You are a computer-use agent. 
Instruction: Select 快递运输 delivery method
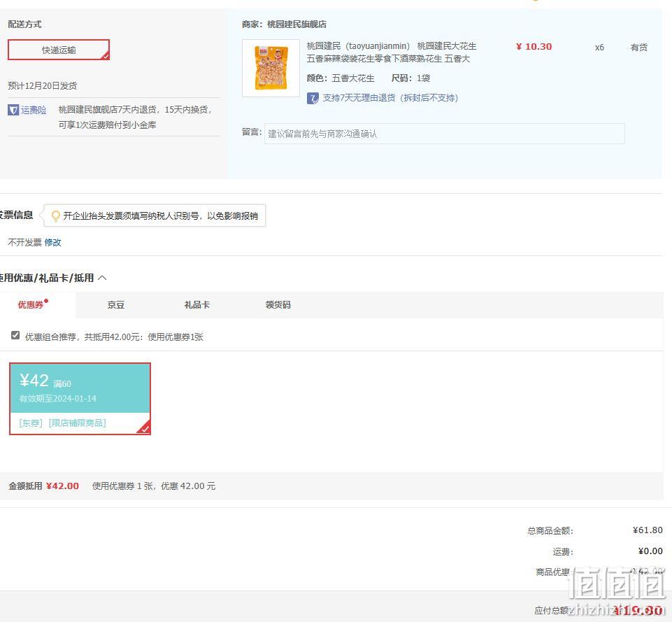[59, 50]
